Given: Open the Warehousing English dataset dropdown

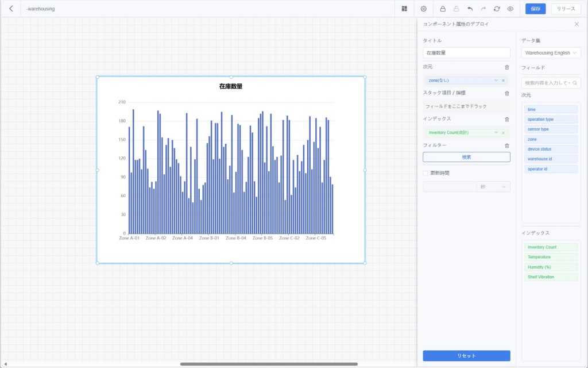Looking at the screenshot, I should tap(551, 53).
